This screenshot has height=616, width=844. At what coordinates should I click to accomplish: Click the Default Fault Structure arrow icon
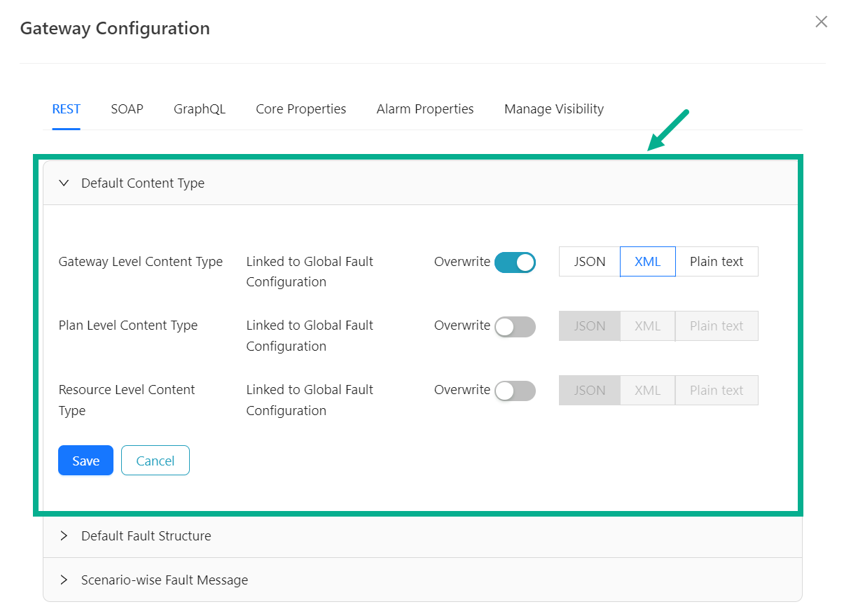click(x=64, y=535)
